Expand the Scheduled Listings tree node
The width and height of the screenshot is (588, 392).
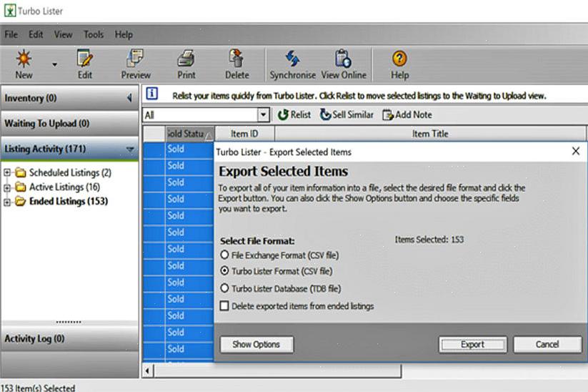click(x=8, y=172)
